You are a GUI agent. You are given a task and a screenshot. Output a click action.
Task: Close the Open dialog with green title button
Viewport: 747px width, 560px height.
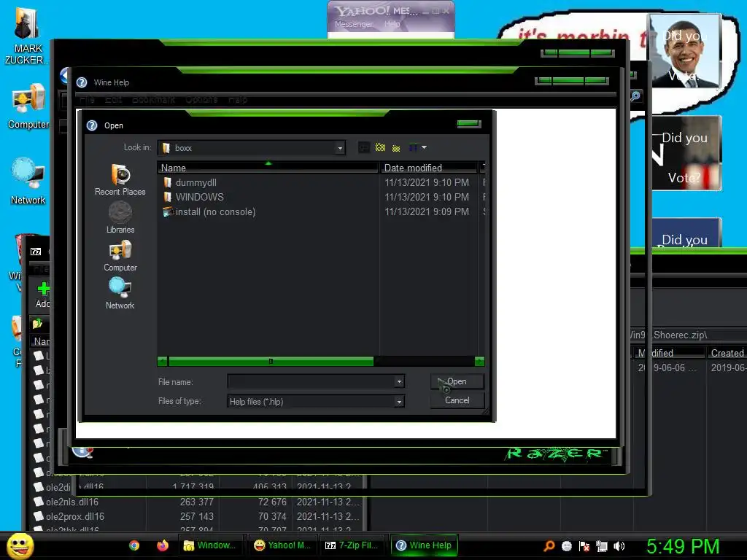pos(469,124)
